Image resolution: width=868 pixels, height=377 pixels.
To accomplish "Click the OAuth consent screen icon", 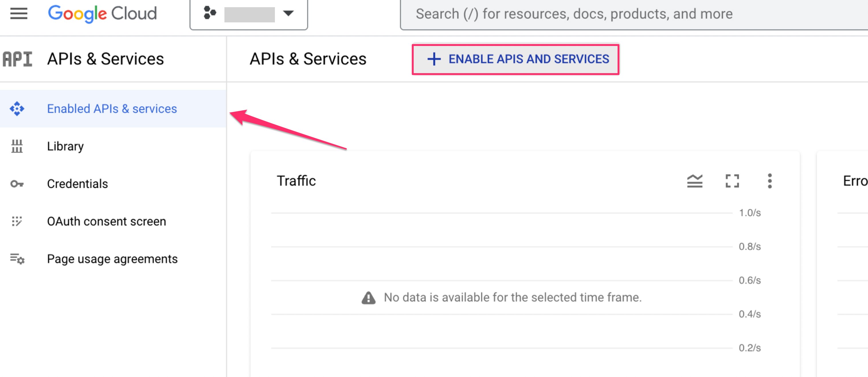I will click(x=17, y=221).
